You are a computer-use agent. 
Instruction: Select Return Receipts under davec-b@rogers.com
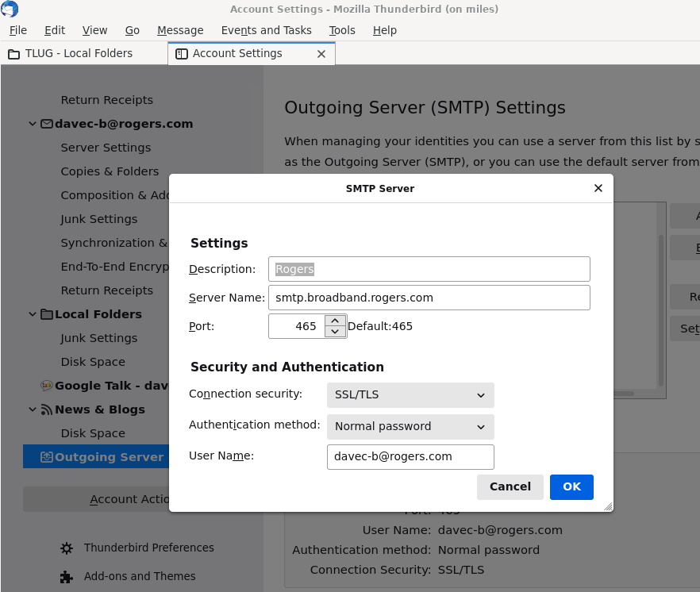click(106, 290)
